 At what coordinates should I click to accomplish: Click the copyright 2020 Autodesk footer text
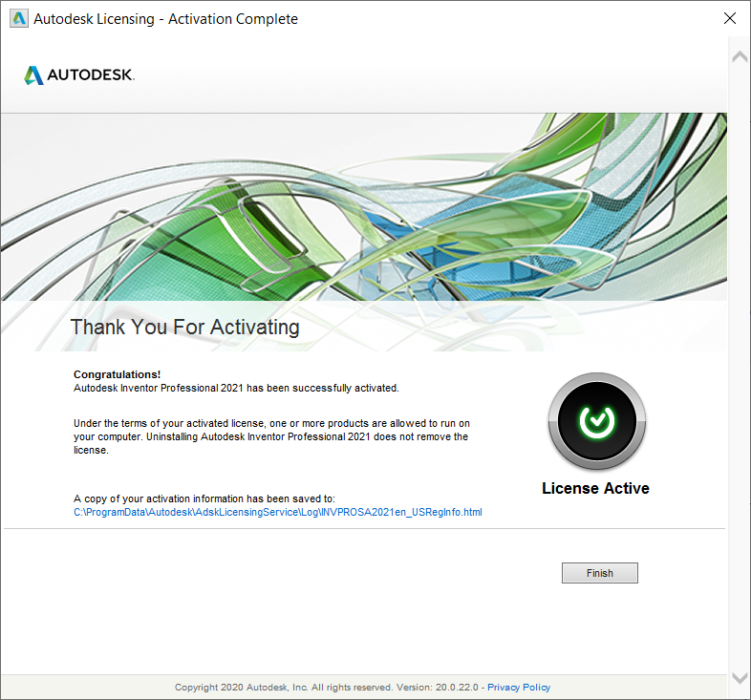click(x=326, y=687)
